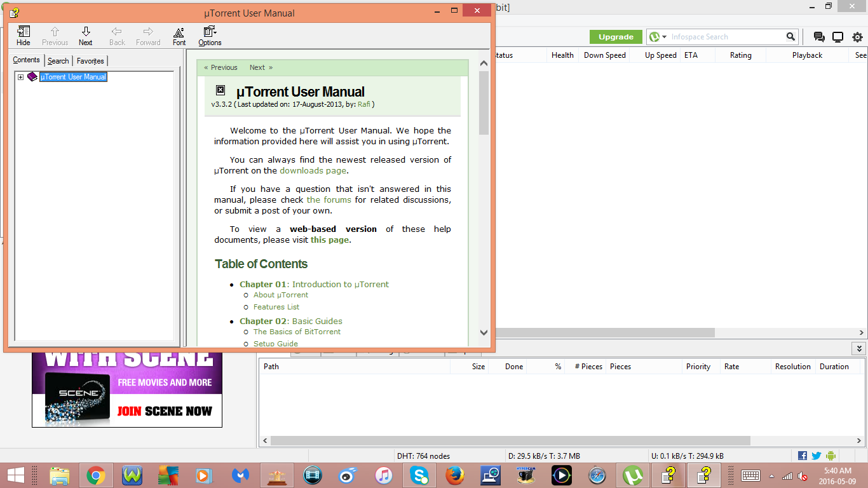Image resolution: width=868 pixels, height=488 pixels.
Task: Open Google Chrome from the taskbar
Action: point(96,475)
